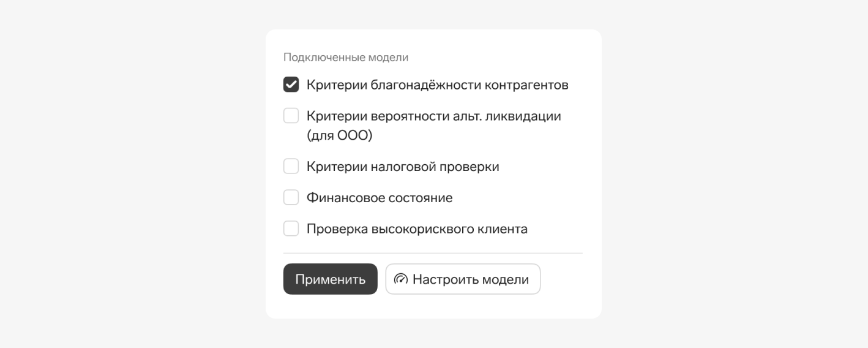Uncheck Критерии благонадёжности контрагентов checkbox
The image size is (868, 348).
click(x=291, y=85)
